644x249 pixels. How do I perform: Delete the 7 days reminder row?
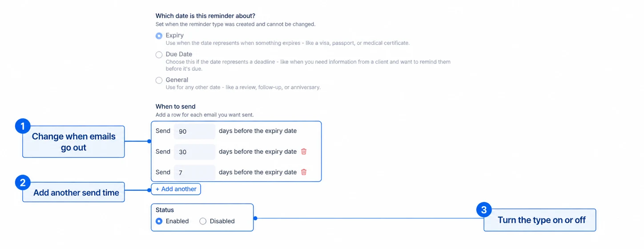pyautogui.click(x=304, y=172)
